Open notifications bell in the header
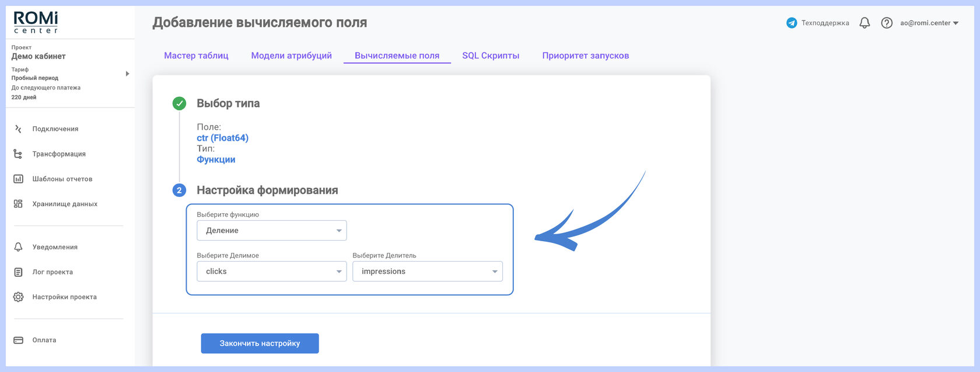The height and width of the screenshot is (372, 980). tap(865, 23)
